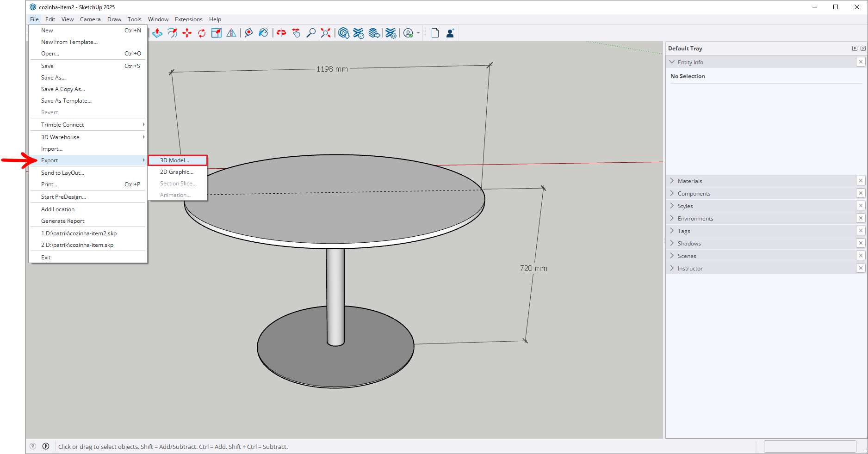Open the 3D Warehouse toolbar icon
This screenshot has width=868, height=454.
tap(343, 33)
